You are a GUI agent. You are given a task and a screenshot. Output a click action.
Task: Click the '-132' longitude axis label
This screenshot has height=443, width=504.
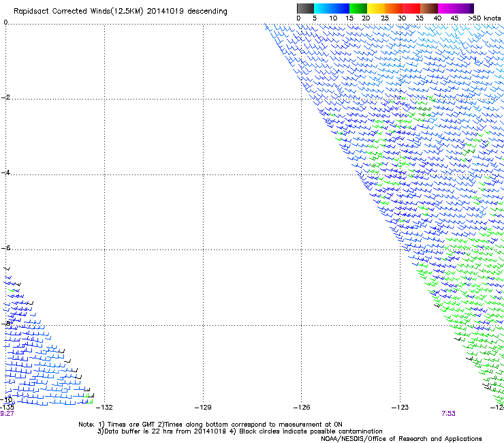click(x=104, y=408)
